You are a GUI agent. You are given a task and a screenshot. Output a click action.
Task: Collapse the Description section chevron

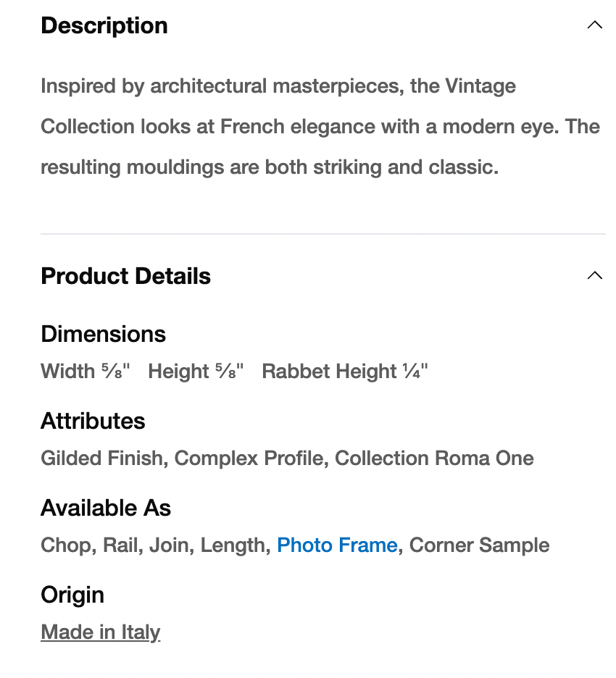(594, 25)
